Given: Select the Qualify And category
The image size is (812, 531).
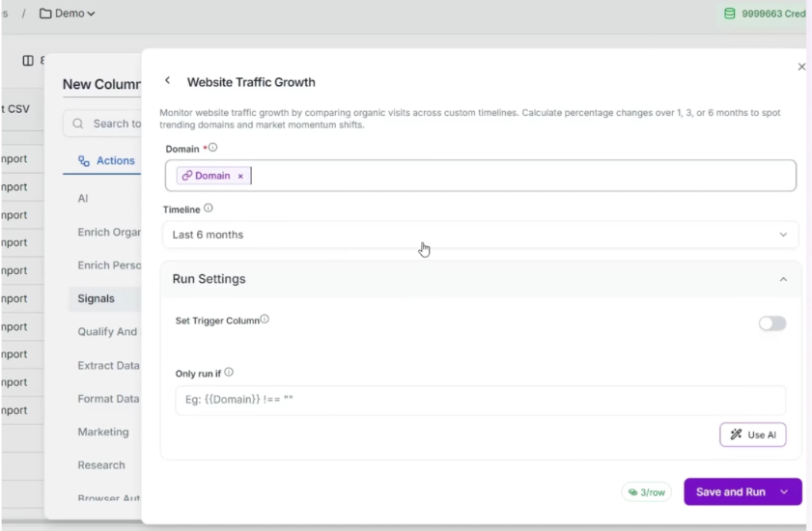Looking at the screenshot, I should coord(108,332).
